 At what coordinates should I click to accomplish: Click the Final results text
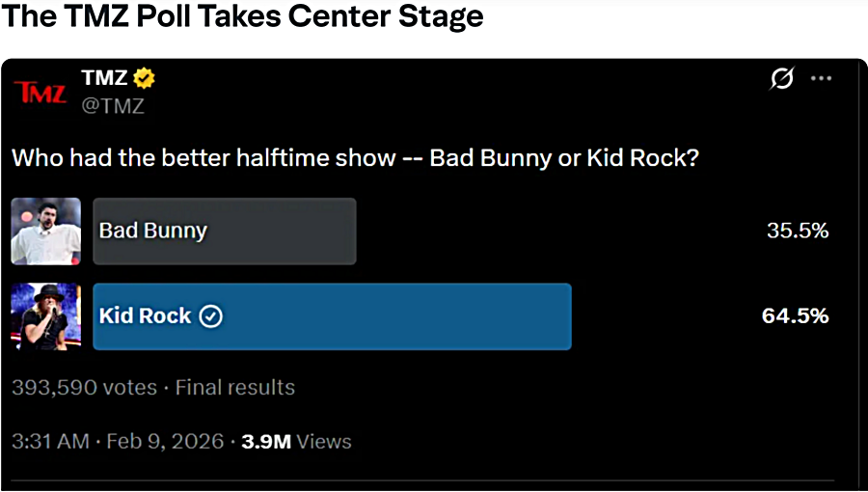234,388
